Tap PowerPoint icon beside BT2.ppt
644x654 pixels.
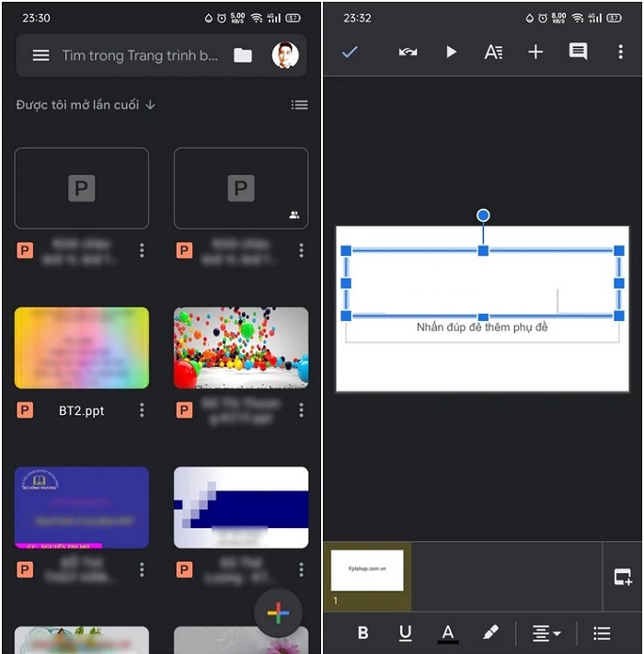(x=25, y=410)
